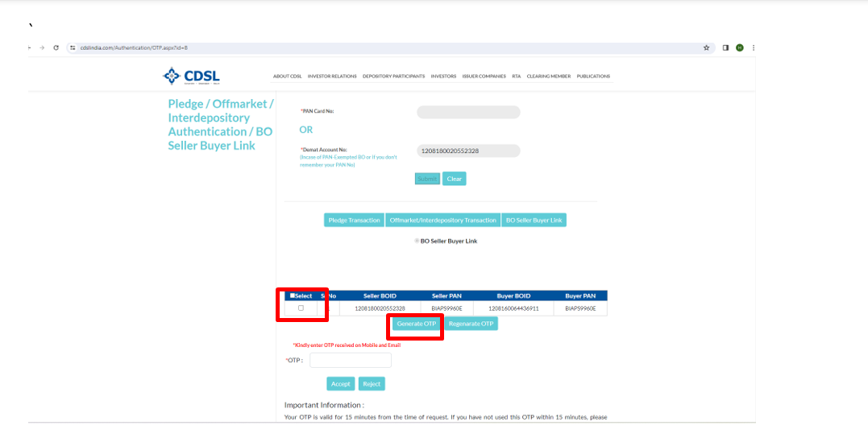This screenshot has height=442, width=868.
Task: Click into the PAN Card No field
Action: pos(468,112)
